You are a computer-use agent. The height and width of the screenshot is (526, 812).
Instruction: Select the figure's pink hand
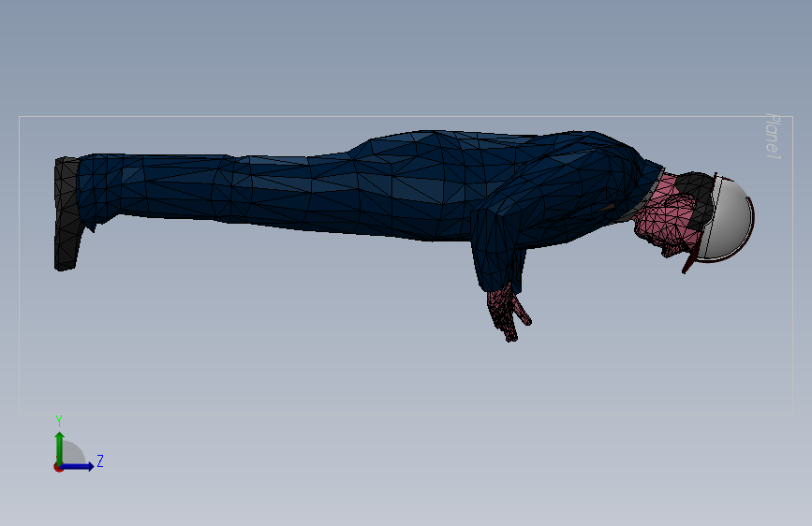click(x=508, y=314)
